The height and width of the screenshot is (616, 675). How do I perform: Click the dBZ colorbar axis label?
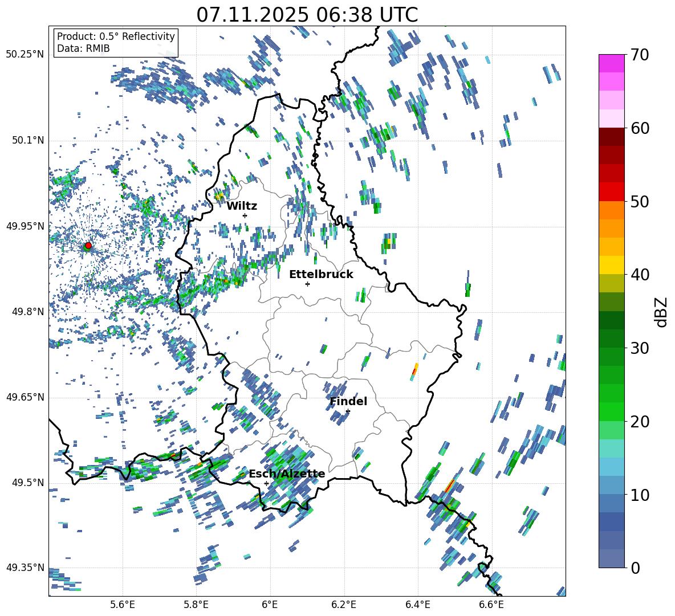(x=662, y=312)
